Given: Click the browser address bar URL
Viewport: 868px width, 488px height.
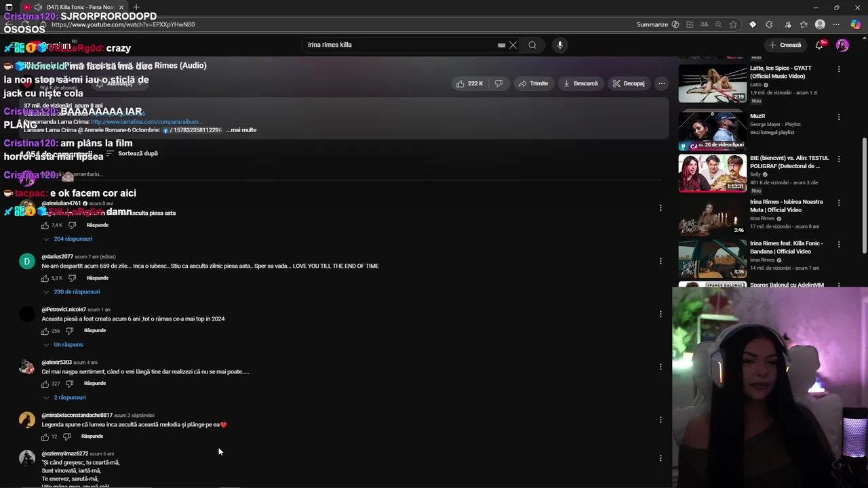Looking at the screenshot, I should [x=123, y=24].
